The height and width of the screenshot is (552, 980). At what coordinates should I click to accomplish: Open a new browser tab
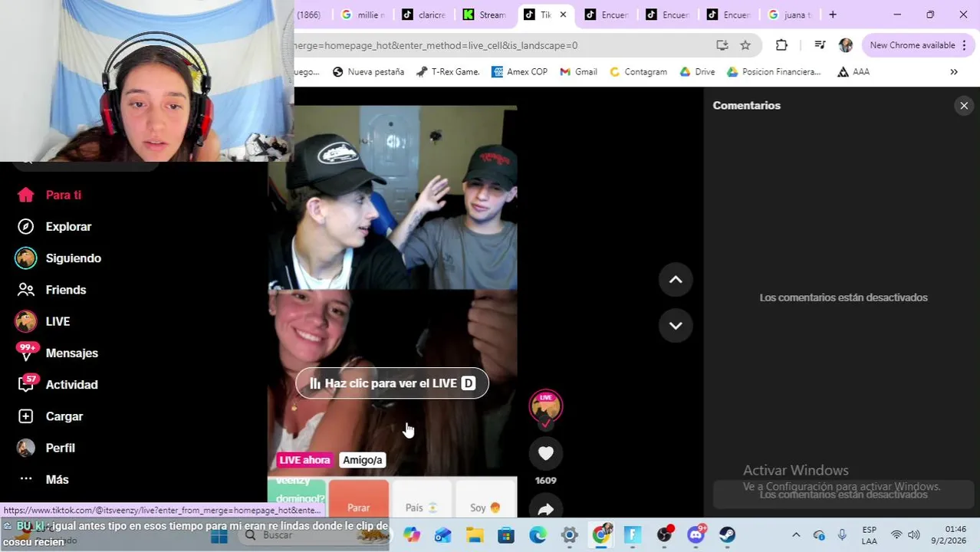(833, 15)
